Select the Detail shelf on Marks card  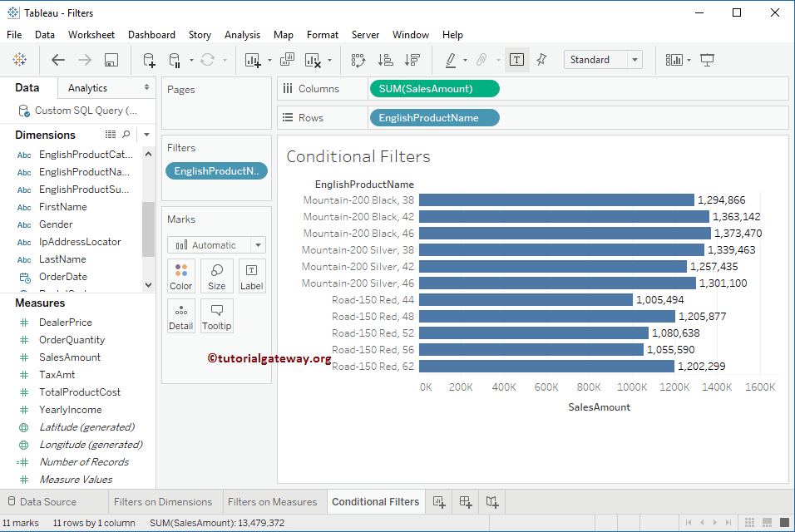(x=180, y=316)
